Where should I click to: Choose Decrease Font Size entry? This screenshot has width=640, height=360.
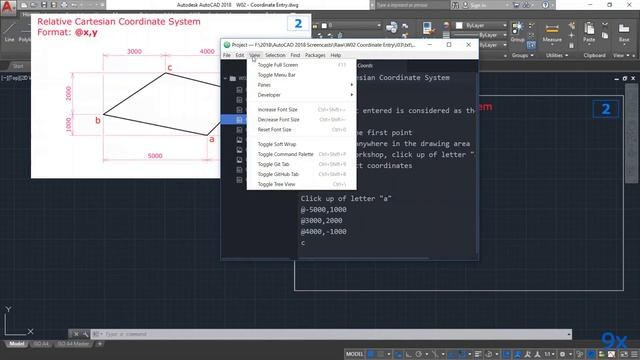click(302, 120)
